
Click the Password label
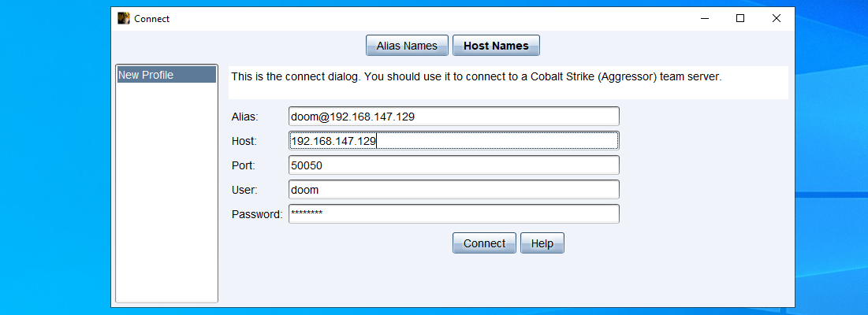[256, 214]
